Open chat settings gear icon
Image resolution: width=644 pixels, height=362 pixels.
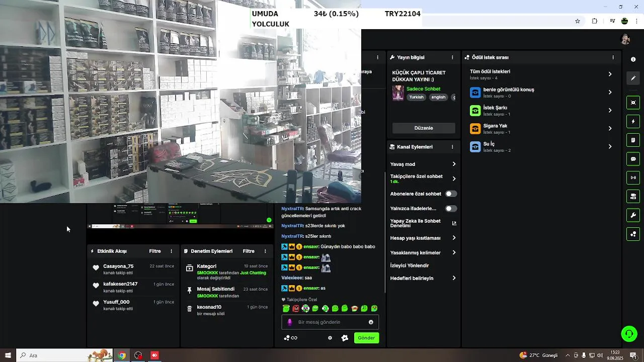point(330,338)
